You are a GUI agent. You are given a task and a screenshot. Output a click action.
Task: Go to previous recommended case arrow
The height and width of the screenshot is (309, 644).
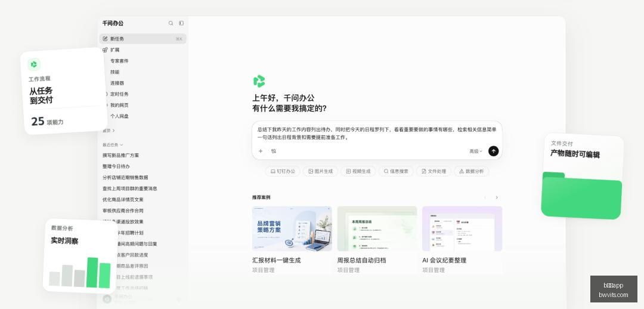[x=485, y=197]
